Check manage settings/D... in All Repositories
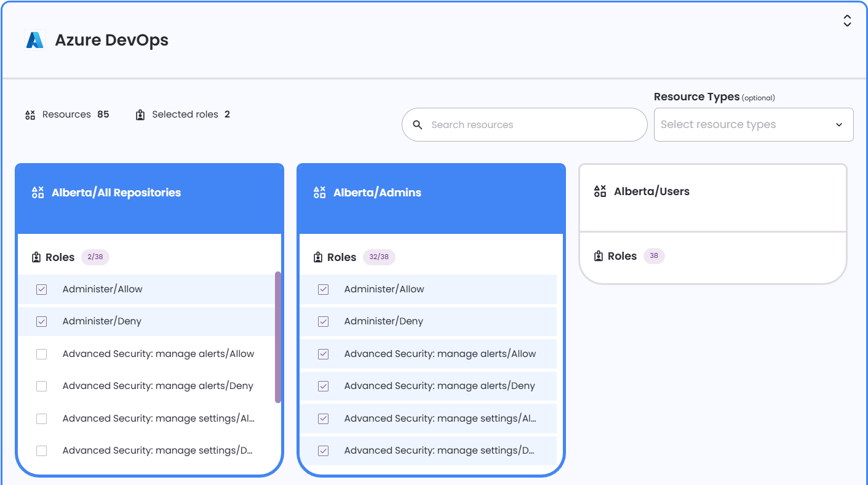Viewport: 868px width, 485px height. pyautogui.click(x=41, y=451)
